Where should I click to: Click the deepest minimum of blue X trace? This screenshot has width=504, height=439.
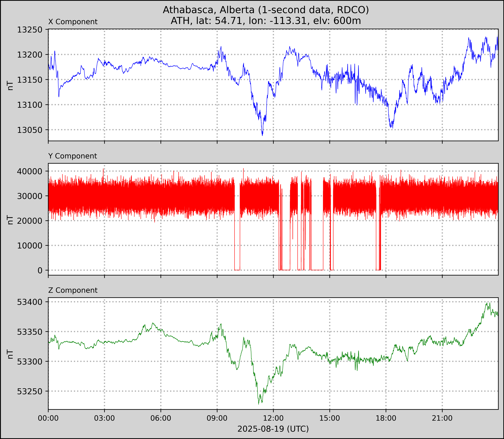click(x=262, y=135)
